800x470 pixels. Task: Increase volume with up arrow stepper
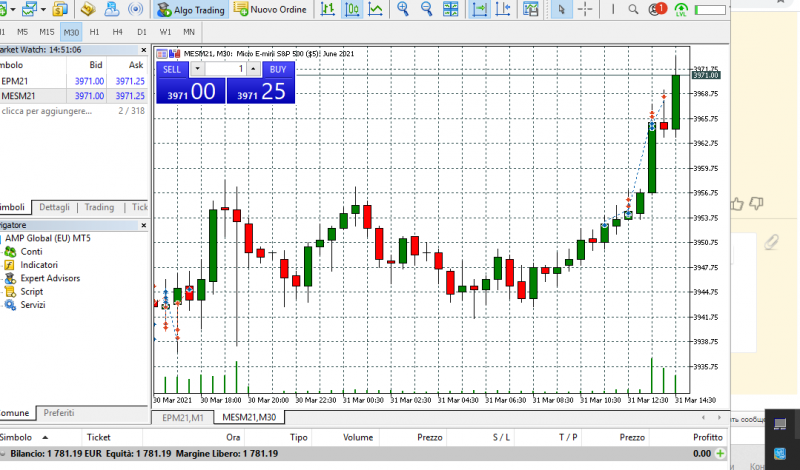(254, 69)
